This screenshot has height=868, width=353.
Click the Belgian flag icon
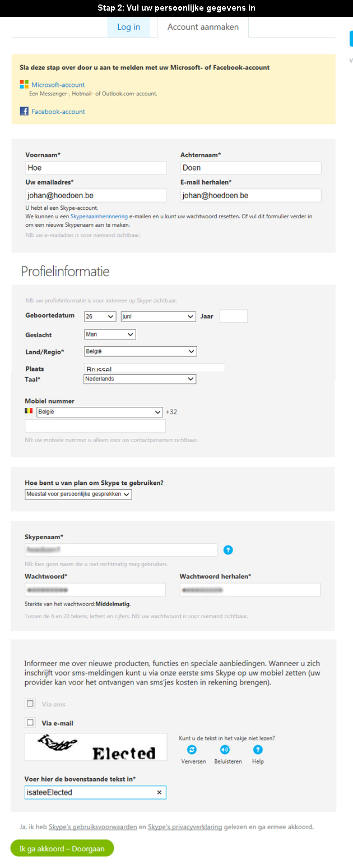pyautogui.click(x=29, y=411)
